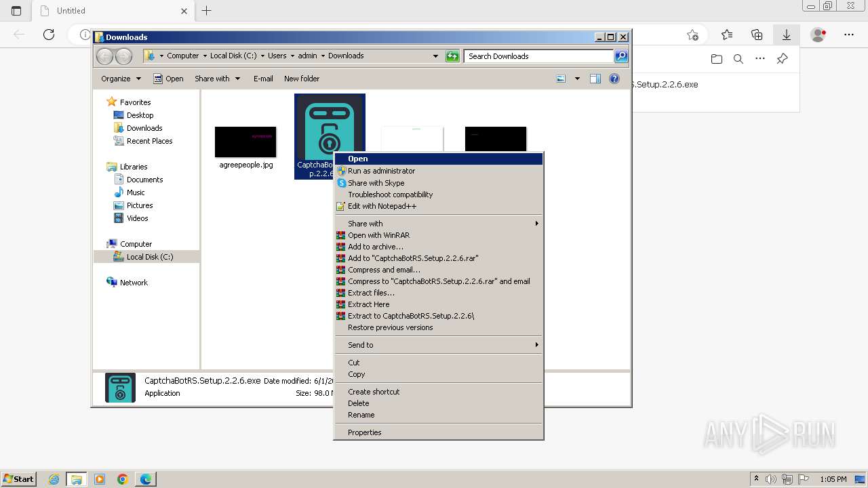This screenshot has width=868, height=488.
Task: Choose Troubleshoot compatibility
Action: [438, 195]
